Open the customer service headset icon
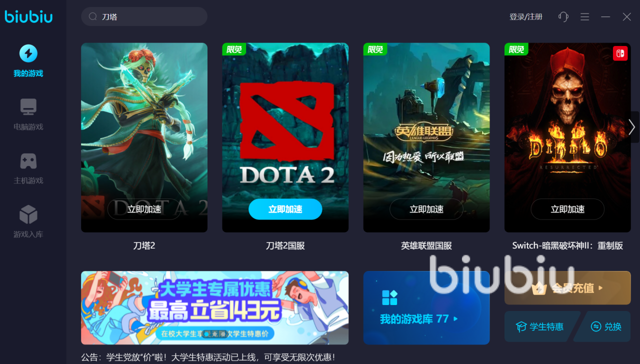This screenshot has height=364, width=640. [563, 16]
